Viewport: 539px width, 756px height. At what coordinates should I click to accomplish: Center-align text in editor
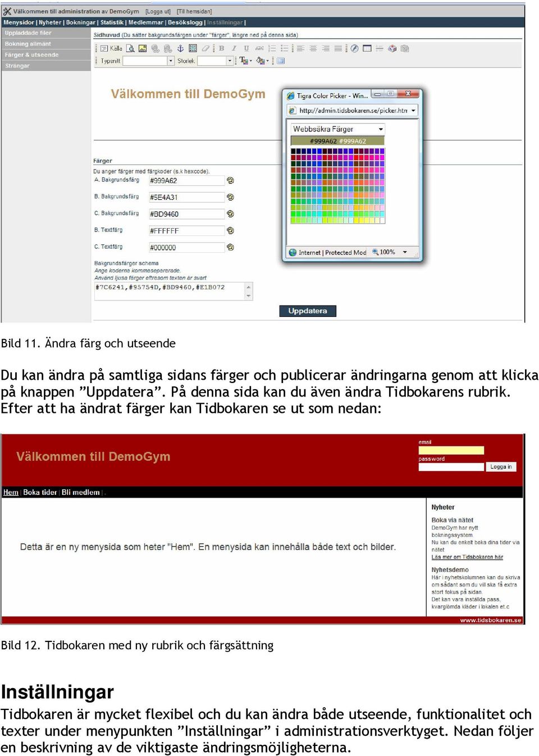(x=313, y=49)
